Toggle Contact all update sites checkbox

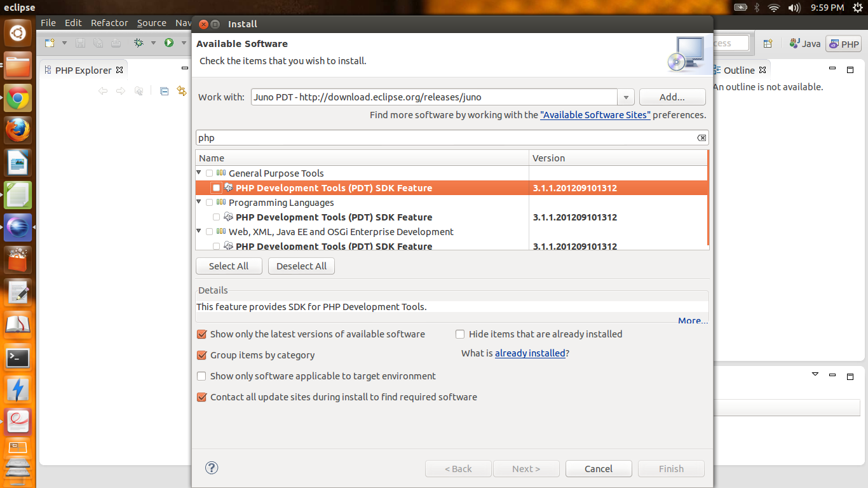(x=201, y=397)
